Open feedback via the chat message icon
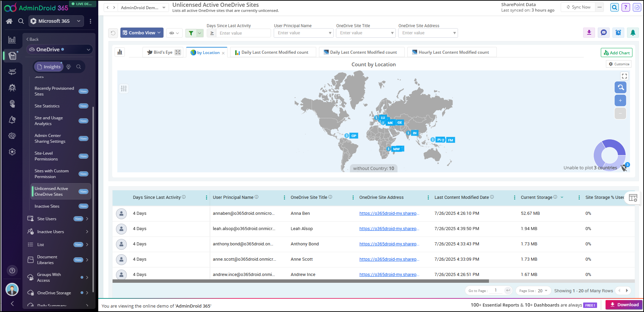Image resolution: width=644 pixels, height=312 pixels. (604, 33)
